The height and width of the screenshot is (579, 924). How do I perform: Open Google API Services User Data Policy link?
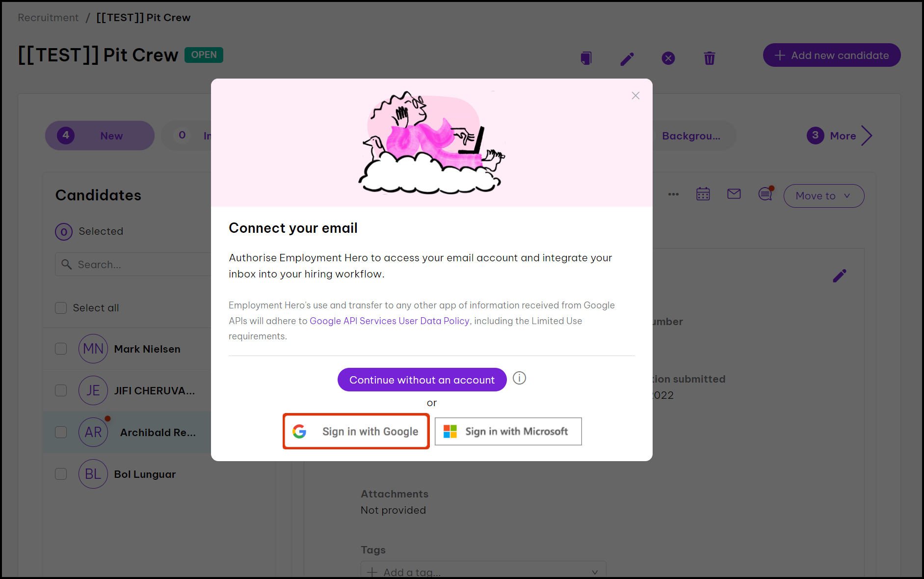pos(389,321)
